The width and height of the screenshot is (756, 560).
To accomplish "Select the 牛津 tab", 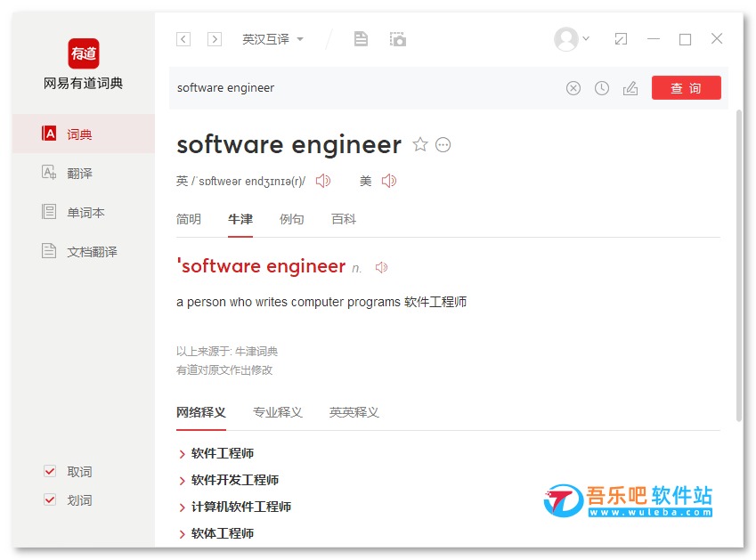I will (240, 219).
